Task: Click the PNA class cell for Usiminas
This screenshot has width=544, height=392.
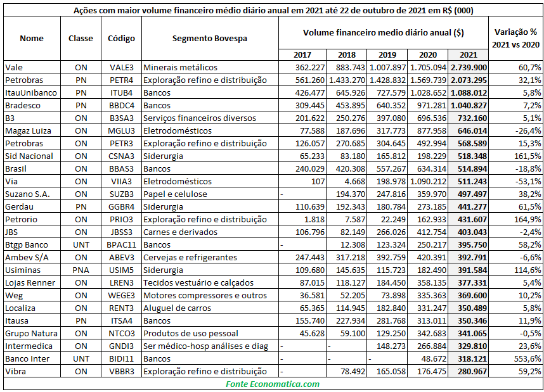Action: tap(81, 270)
